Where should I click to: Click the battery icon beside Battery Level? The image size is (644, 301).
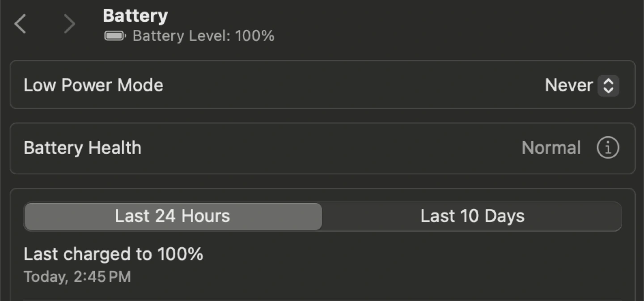click(115, 36)
